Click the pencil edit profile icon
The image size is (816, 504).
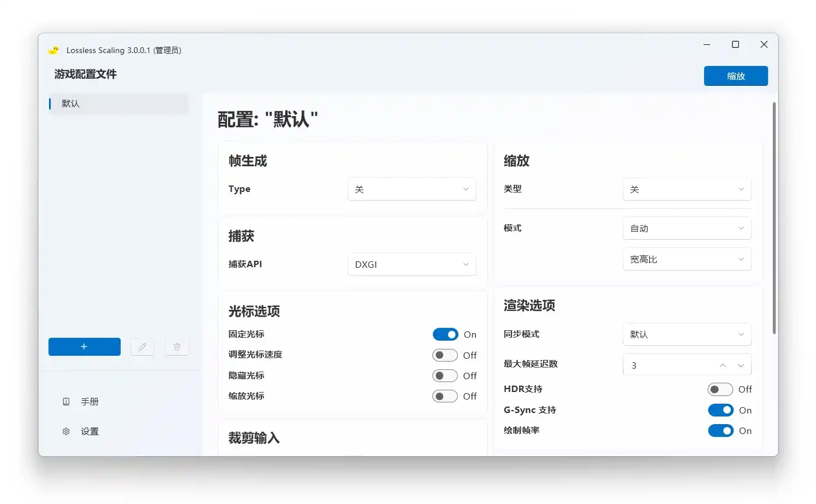tap(142, 346)
